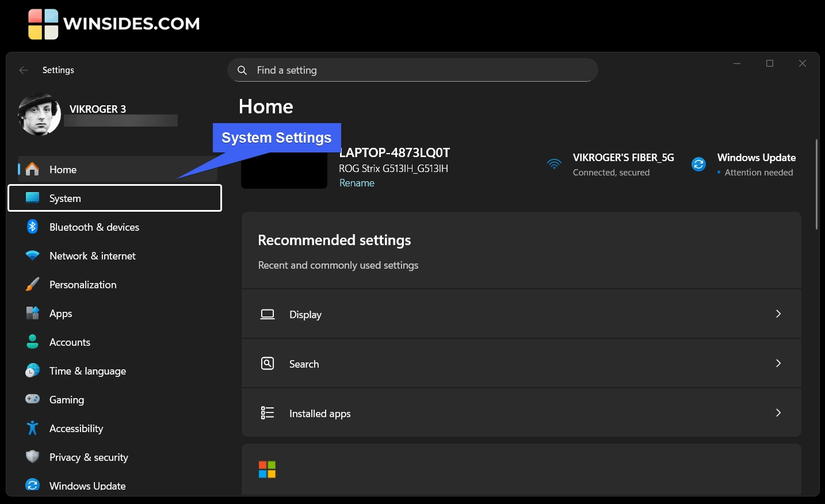Rename the laptop via Rename link
Image resolution: width=825 pixels, height=504 pixels.
(x=357, y=182)
